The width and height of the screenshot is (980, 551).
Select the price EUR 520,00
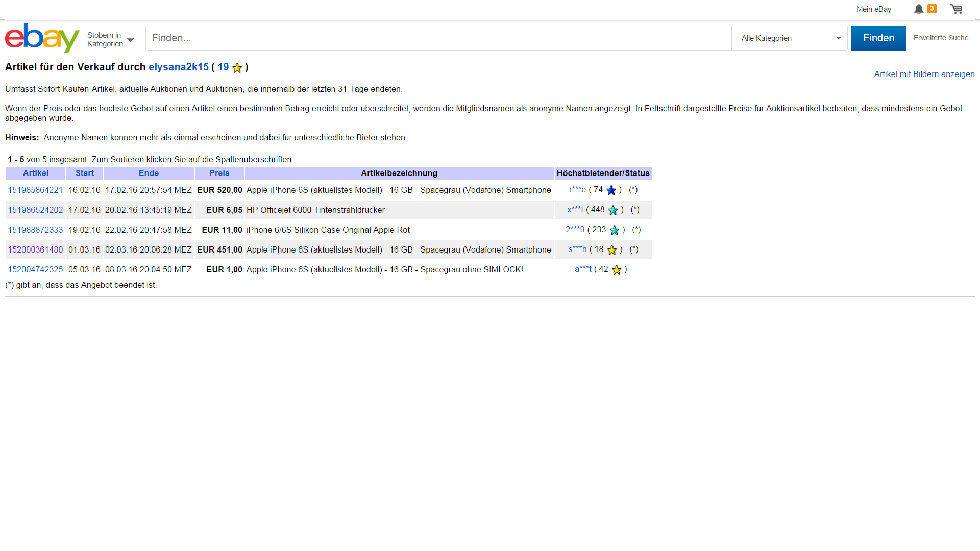[x=219, y=190]
